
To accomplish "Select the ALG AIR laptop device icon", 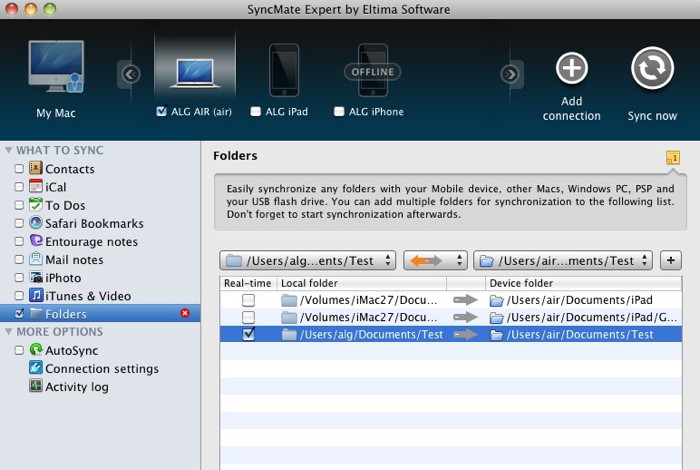I will (x=195, y=73).
